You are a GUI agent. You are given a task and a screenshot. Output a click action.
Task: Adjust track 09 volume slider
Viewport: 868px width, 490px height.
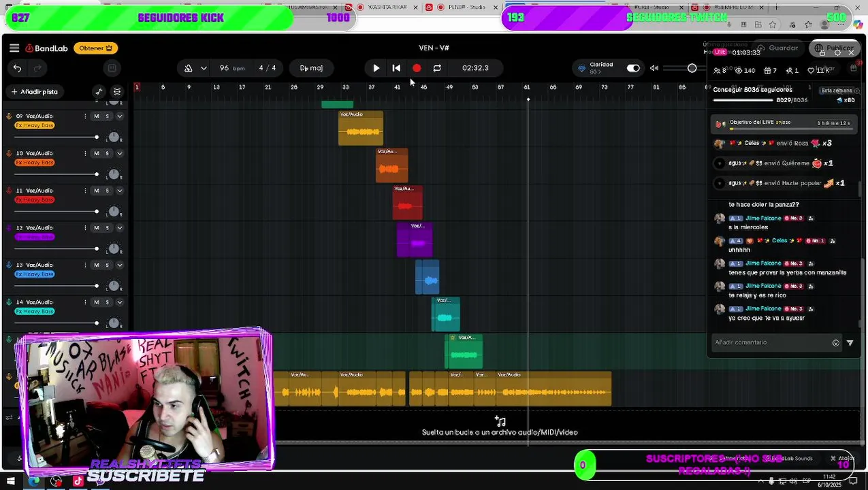tap(57, 137)
